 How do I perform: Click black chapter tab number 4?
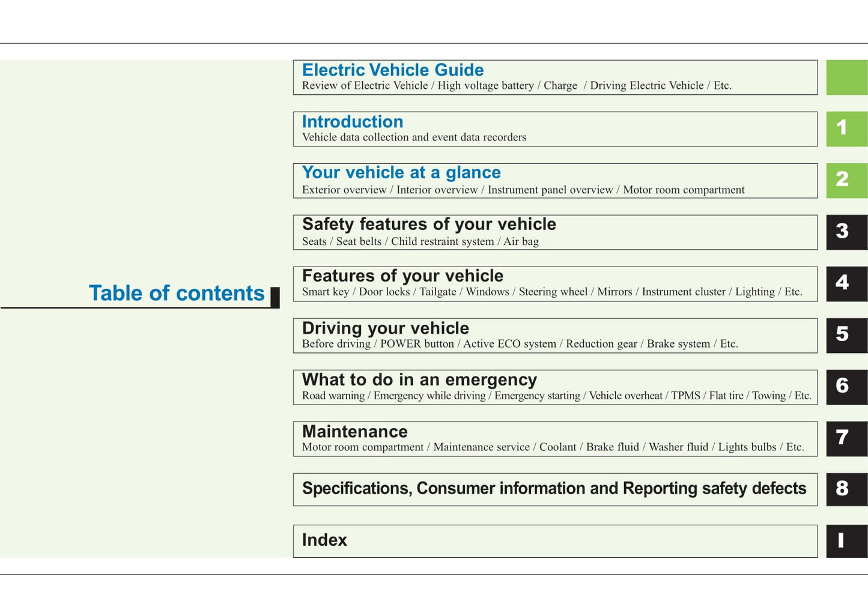tap(846, 283)
